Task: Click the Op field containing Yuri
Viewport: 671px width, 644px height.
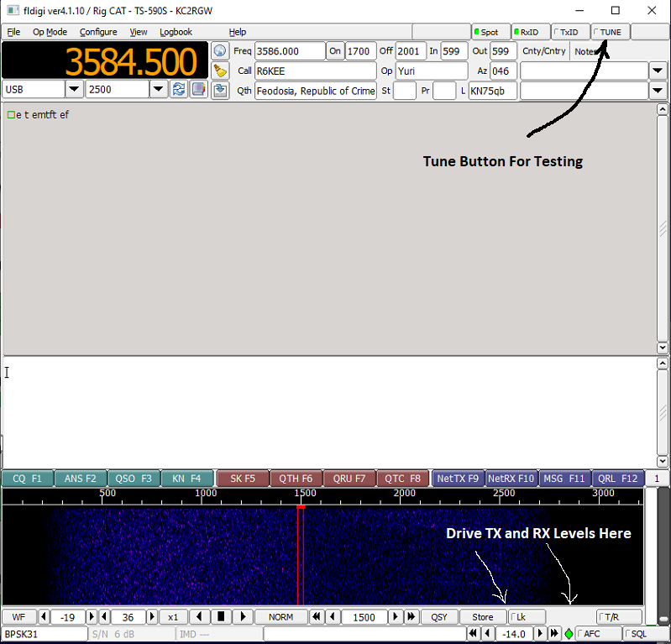Action: (x=432, y=71)
